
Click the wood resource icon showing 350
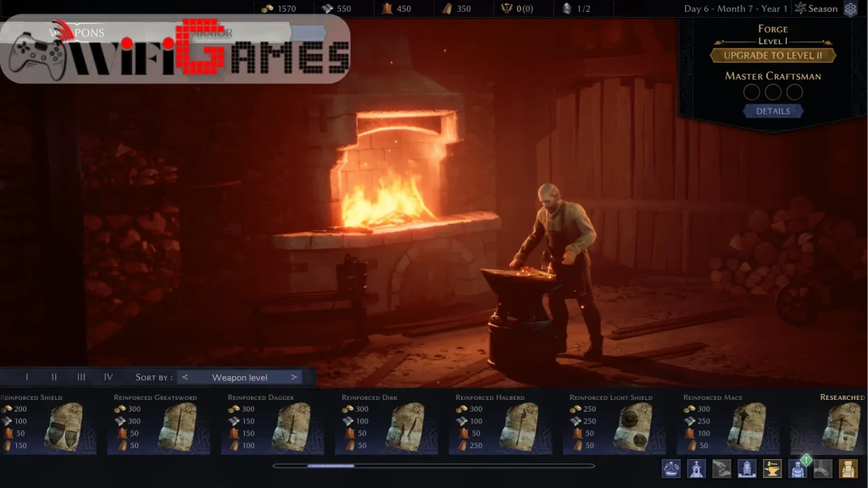448,8
